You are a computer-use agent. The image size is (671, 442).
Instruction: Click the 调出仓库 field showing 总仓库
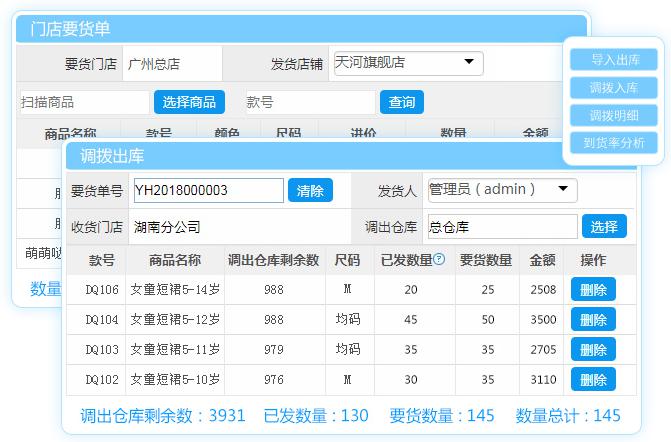[x=502, y=226]
